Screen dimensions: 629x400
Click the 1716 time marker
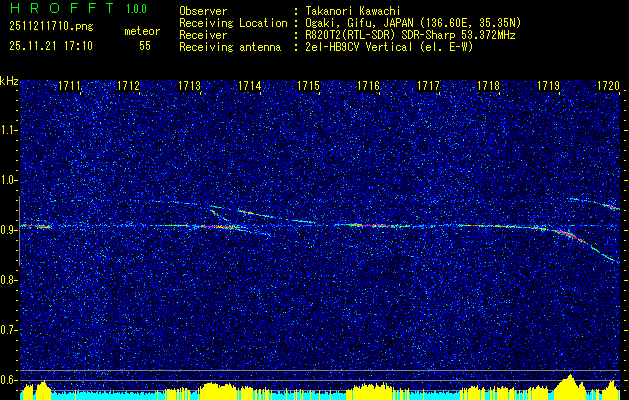(369, 86)
